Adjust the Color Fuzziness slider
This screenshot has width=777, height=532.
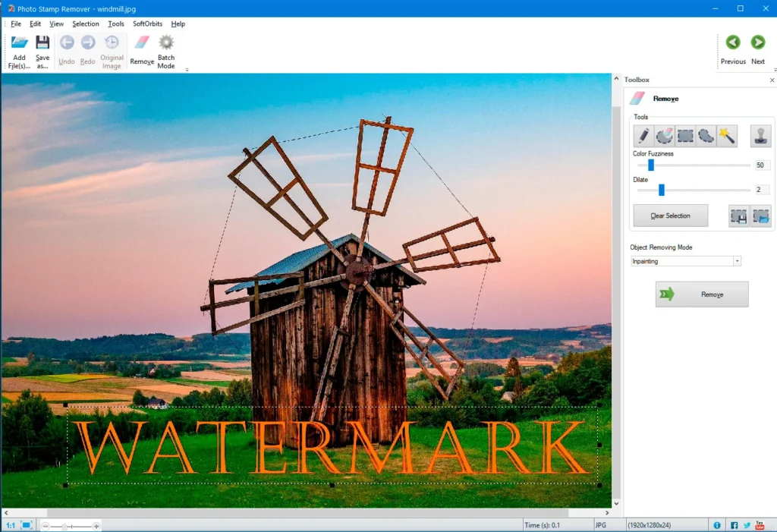651,165
